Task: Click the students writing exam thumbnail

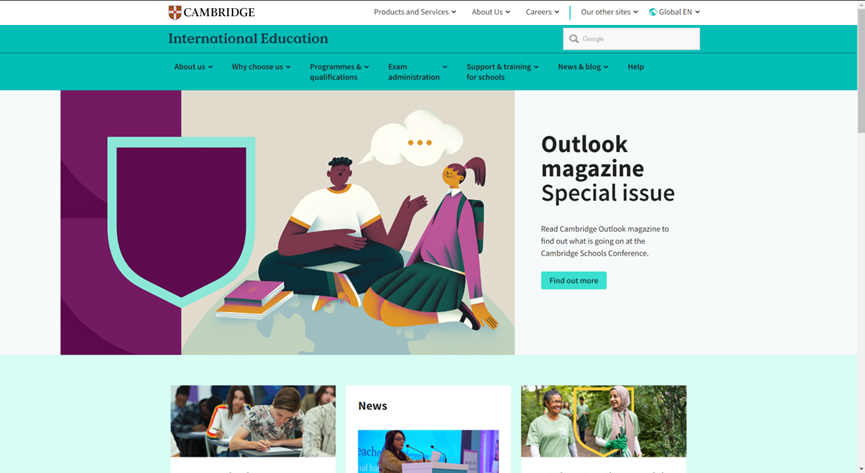Action: click(x=253, y=421)
